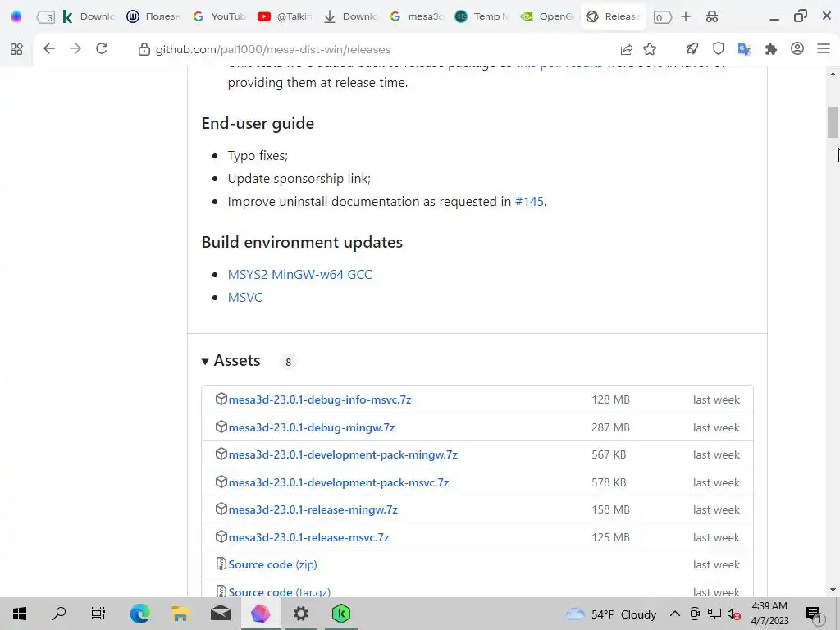The image size is (840, 630).
Task: Open issue link #145
Action: (x=529, y=202)
